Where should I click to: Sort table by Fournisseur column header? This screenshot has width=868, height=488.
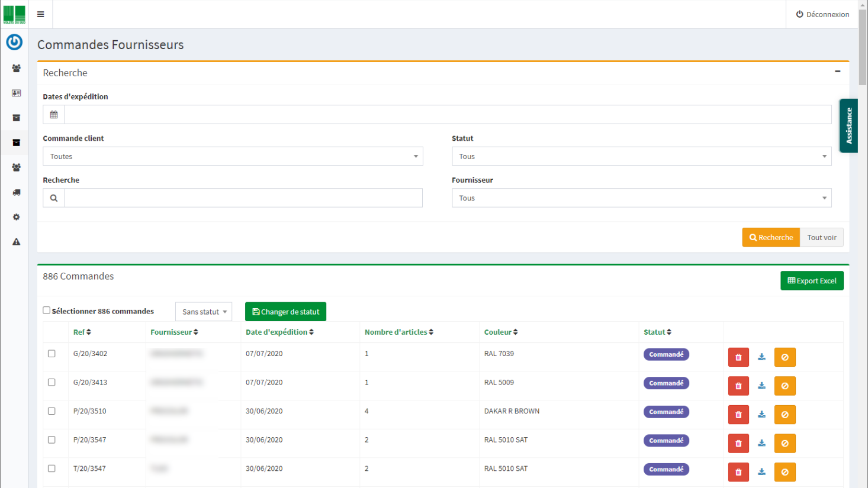[174, 332]
